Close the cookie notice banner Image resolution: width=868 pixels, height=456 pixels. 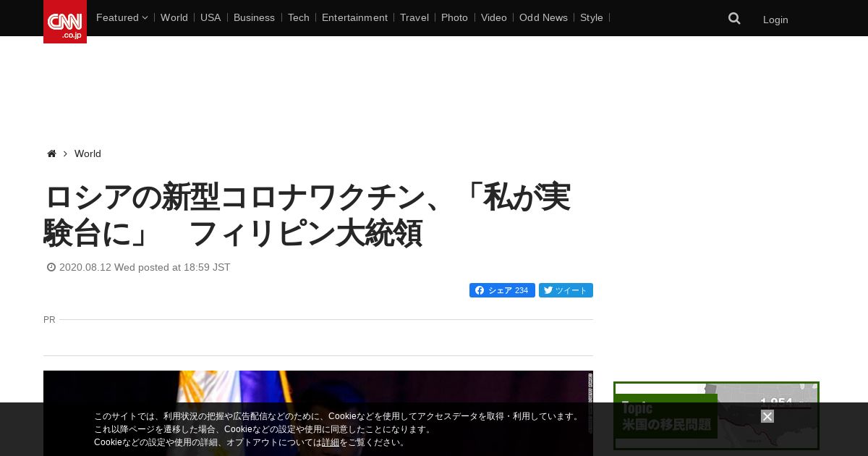point(767,416)
